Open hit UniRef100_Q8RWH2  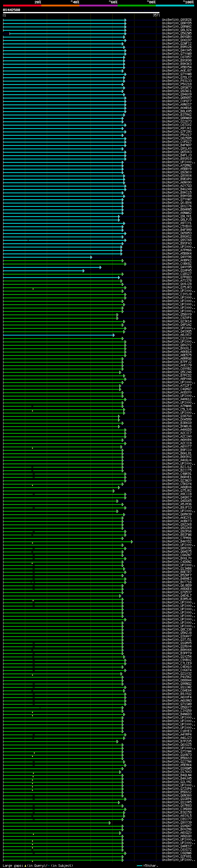click(x=177, y=26)
